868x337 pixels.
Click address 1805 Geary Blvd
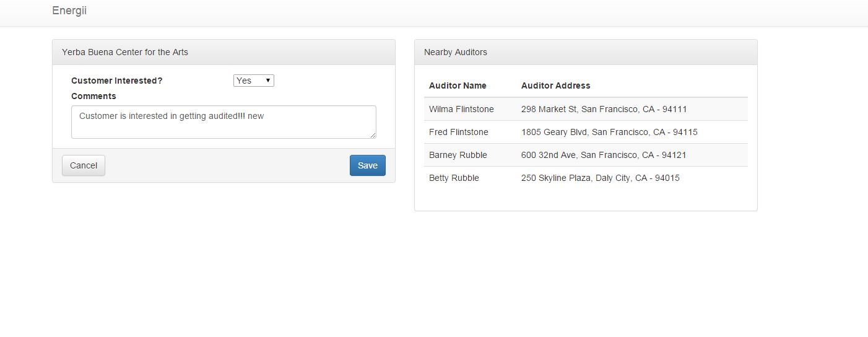[x=609, y=132]
